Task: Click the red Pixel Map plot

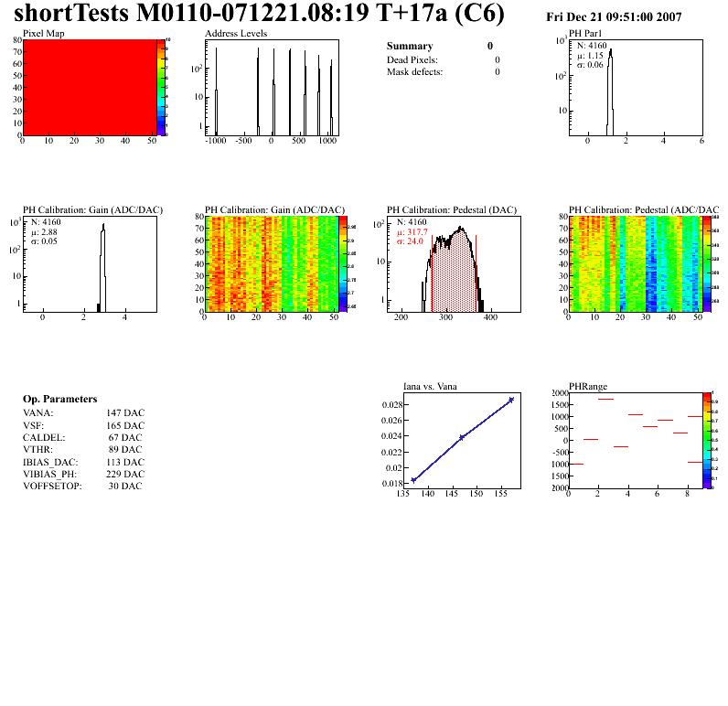Action: point(91,88)
